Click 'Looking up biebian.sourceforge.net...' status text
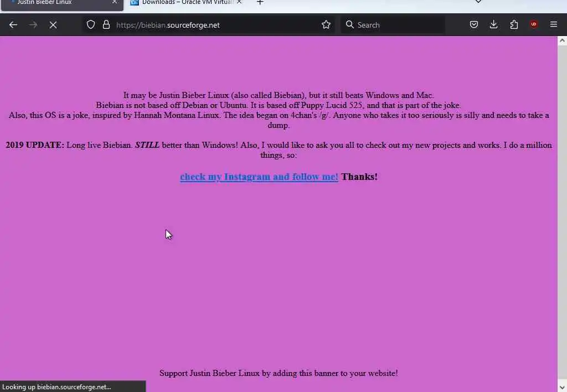The width and height of the screenshot is (567, 392). click(x=56, y=387)
